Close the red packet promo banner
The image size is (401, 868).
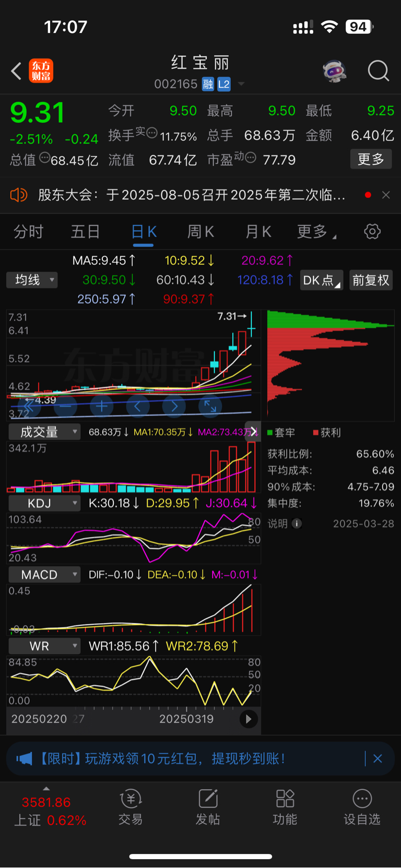click(378, 758)
